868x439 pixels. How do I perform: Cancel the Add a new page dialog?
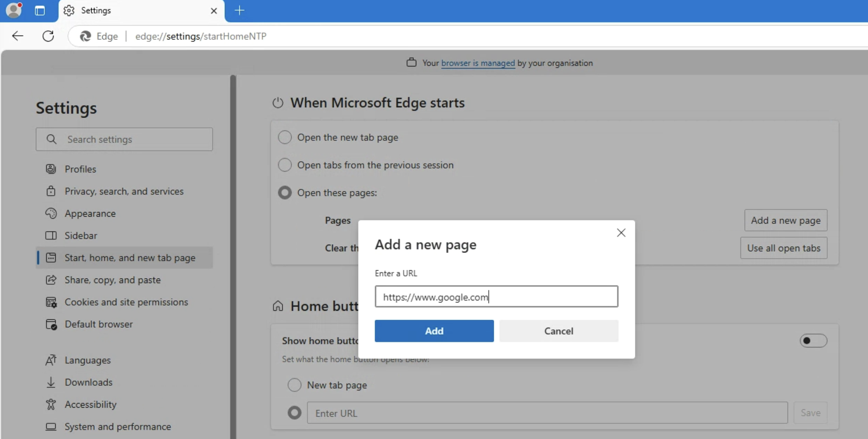559,331
